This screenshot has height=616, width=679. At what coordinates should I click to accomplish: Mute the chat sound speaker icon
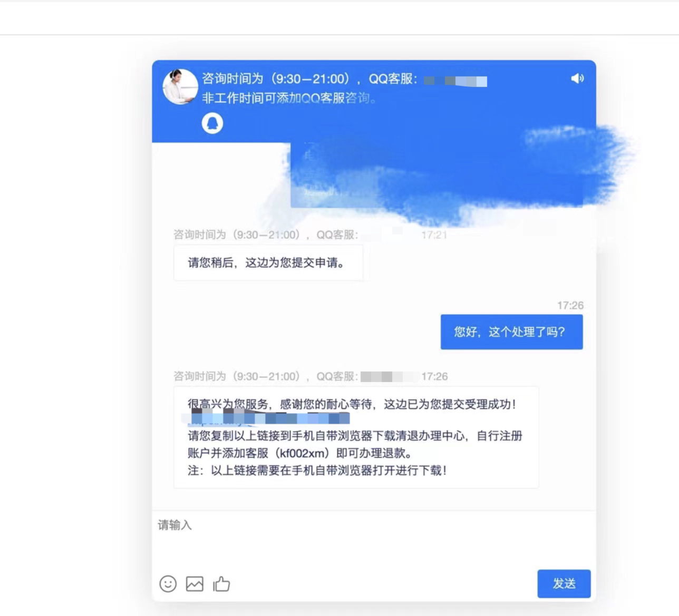tap(577, 79)
